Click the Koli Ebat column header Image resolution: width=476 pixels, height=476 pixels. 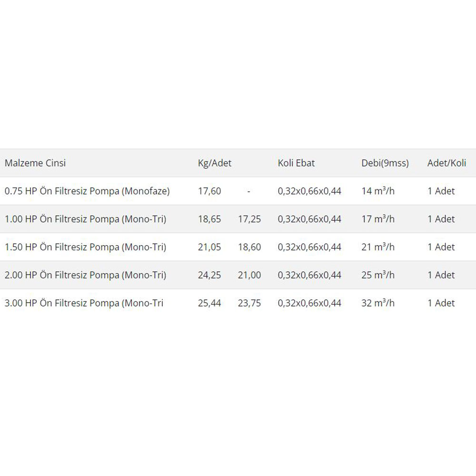point(296,163)
